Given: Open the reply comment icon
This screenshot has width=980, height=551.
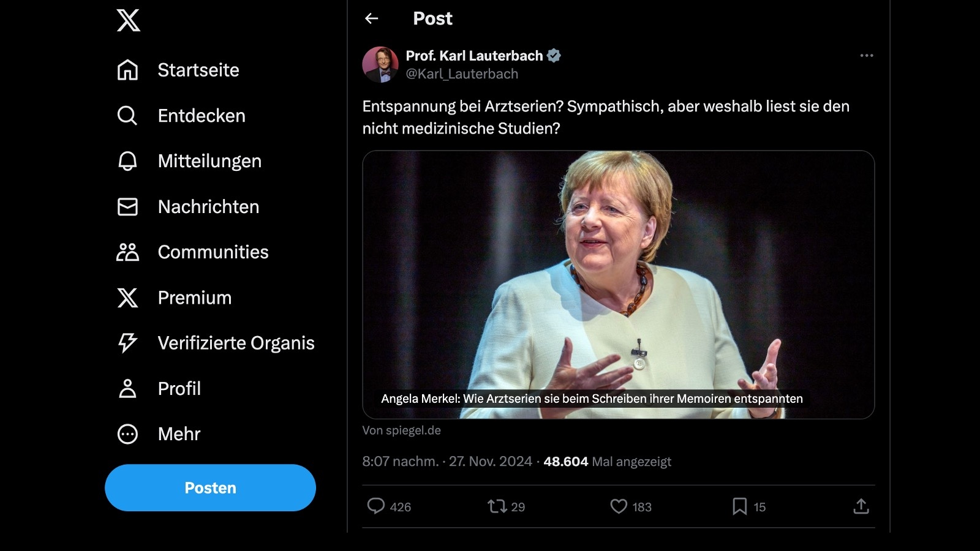Looking at the screenshot, I should 375,506.
